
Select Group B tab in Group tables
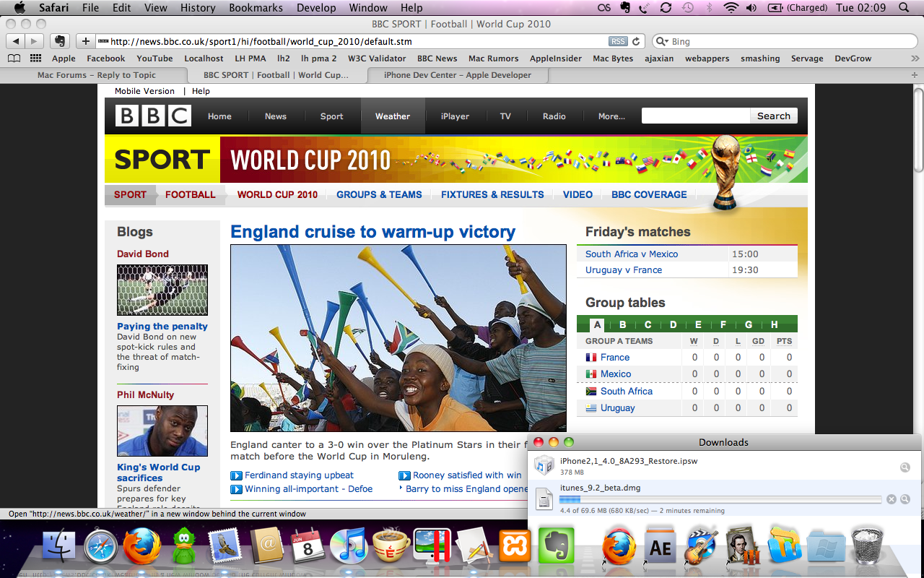point(622,324)
